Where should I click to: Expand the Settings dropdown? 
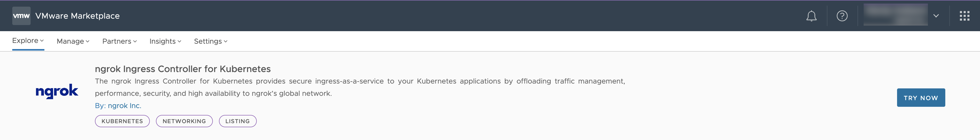[210, 41]
